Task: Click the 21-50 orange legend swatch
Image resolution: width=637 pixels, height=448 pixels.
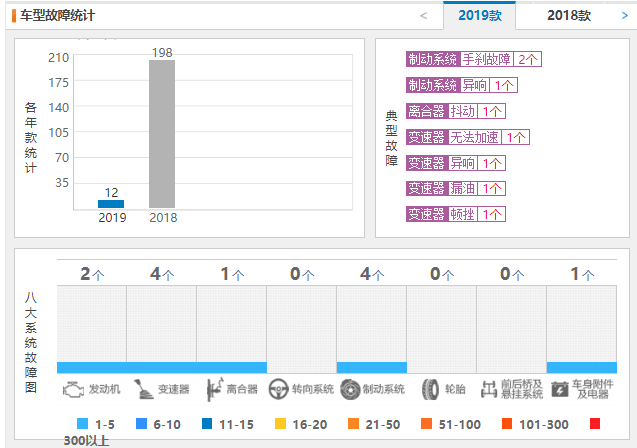Action: tap(355, 423)
